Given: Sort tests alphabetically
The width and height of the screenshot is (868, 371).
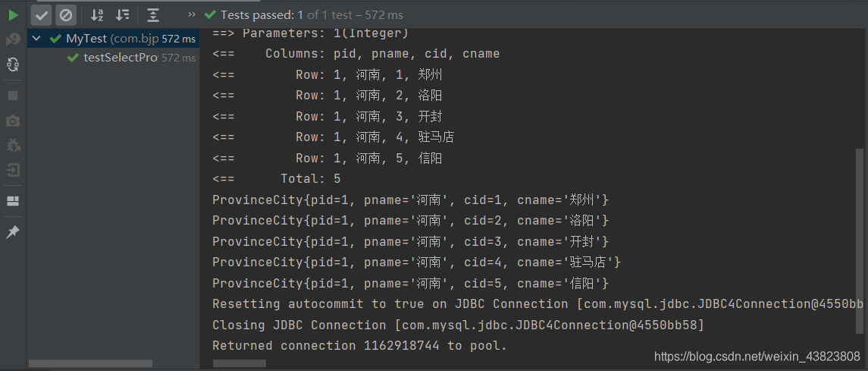Looking at the screenshot, I should 97,14.
